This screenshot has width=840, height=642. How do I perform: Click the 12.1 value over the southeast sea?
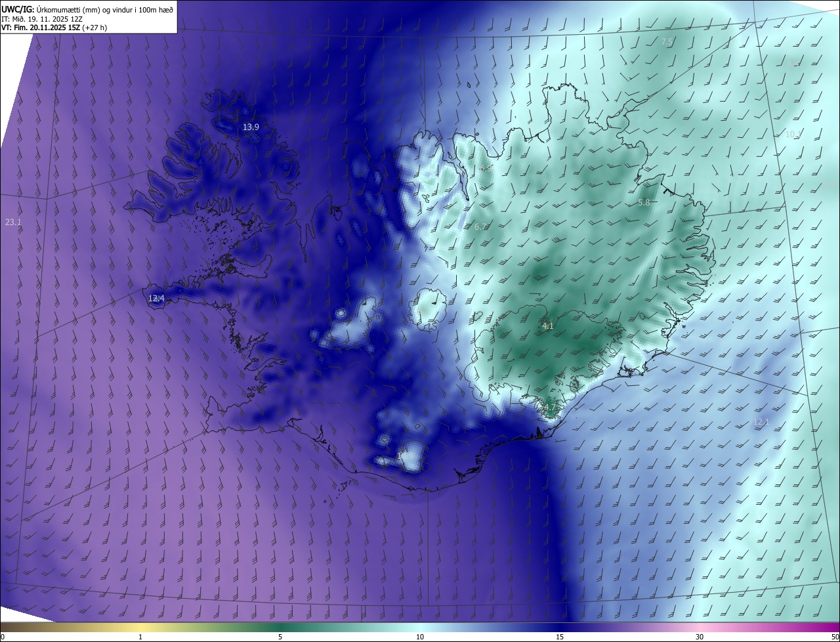click(761, 421)
